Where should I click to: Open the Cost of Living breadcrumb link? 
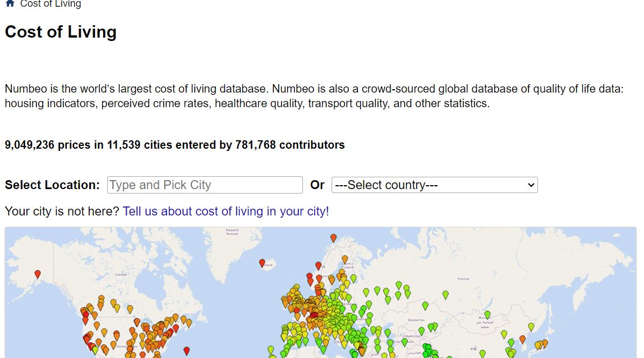[x=50, y=4]
